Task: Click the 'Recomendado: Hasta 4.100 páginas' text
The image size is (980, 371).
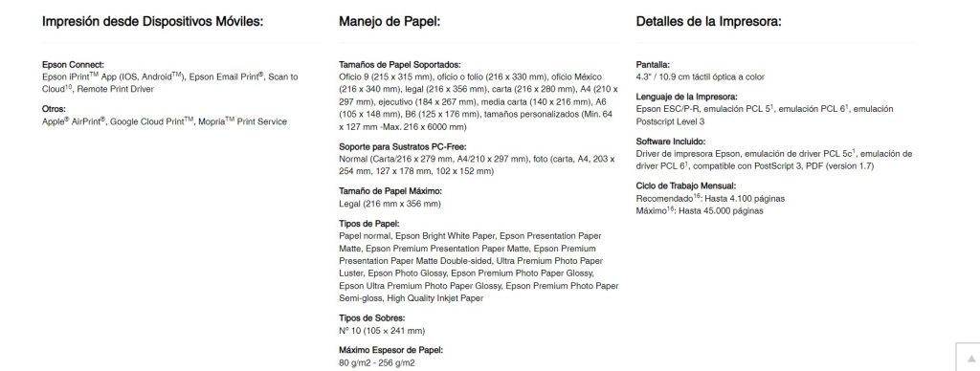Action: click(711, 199)
